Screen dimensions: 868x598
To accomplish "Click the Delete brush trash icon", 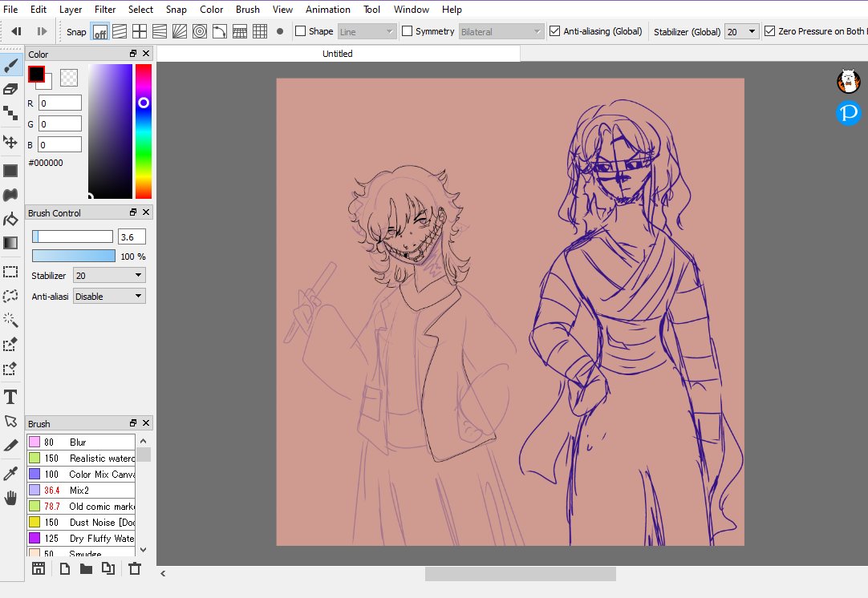I will pyautogui.click(x=135, y=568).
